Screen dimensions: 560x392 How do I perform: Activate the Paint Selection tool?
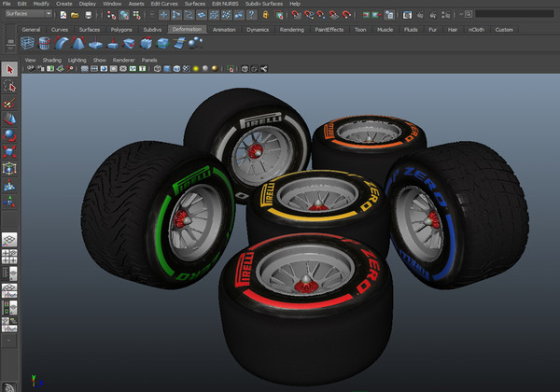[x=9, y=104]
